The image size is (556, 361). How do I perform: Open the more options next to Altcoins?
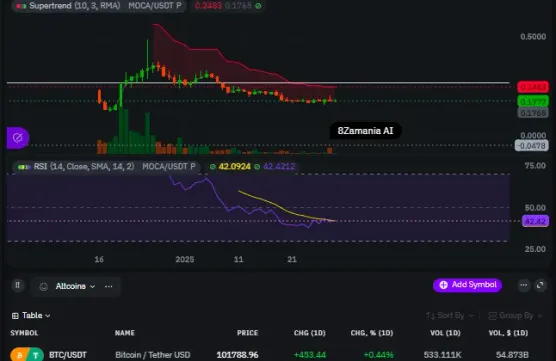109,286
